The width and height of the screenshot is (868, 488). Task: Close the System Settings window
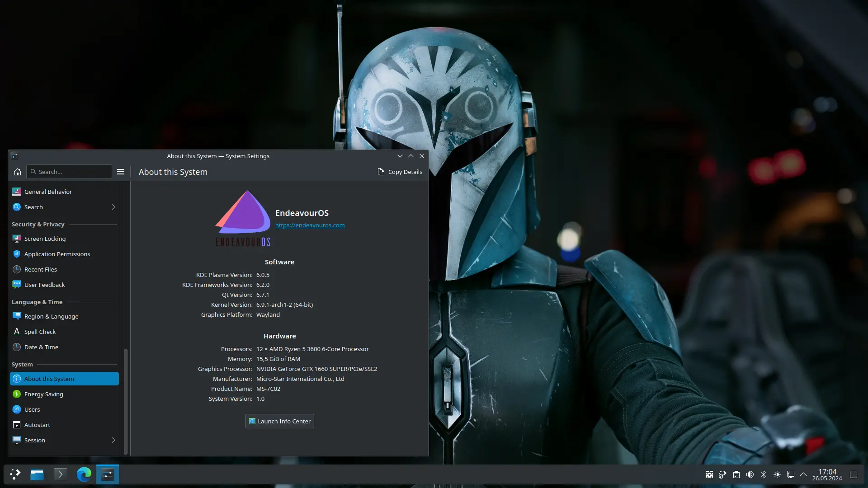[x=422, y=156]
